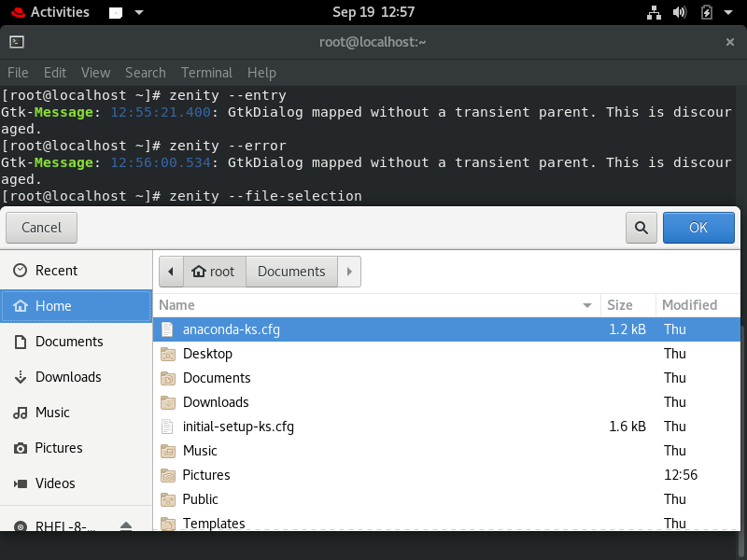Click the Templates folder icon in file list
The width and height of the screenshot is (747, 560).
(168, 524)
